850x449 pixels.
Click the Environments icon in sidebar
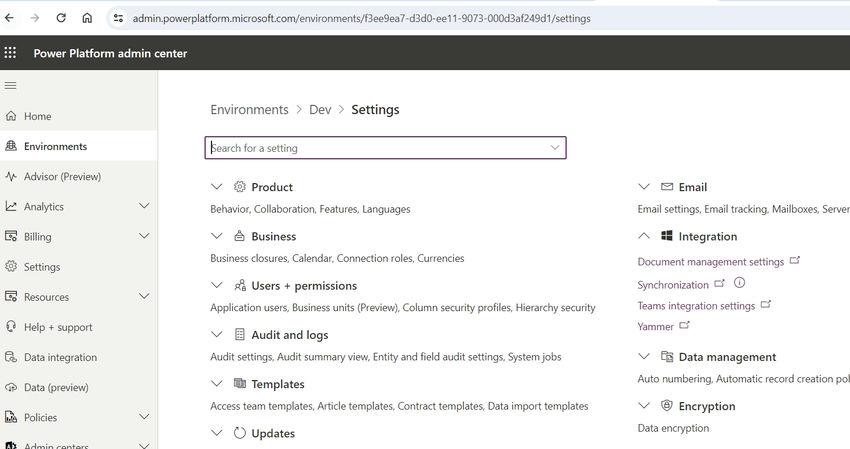tap(11, 146)
